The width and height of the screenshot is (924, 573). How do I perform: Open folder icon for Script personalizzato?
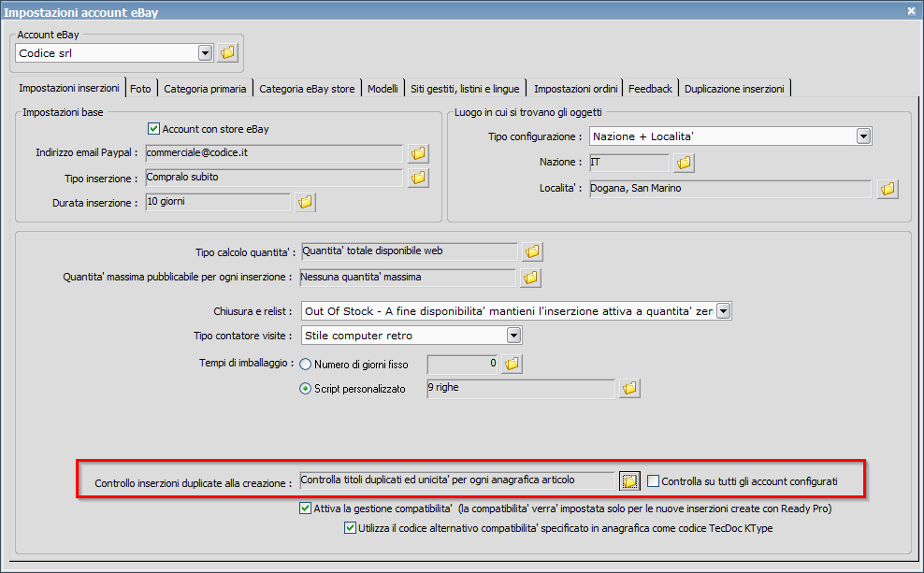[x=629, y=388]
